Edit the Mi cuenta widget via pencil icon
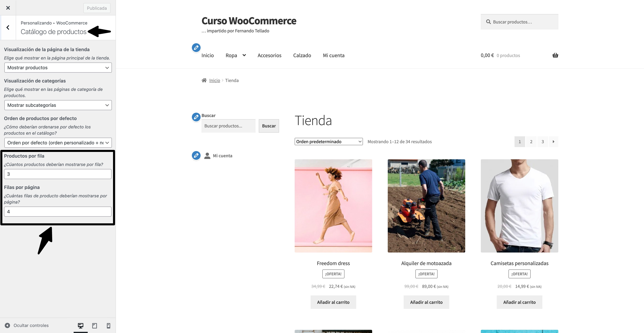Image resolution: width=644 pixels, height=333 pixels. coord(196,155)
